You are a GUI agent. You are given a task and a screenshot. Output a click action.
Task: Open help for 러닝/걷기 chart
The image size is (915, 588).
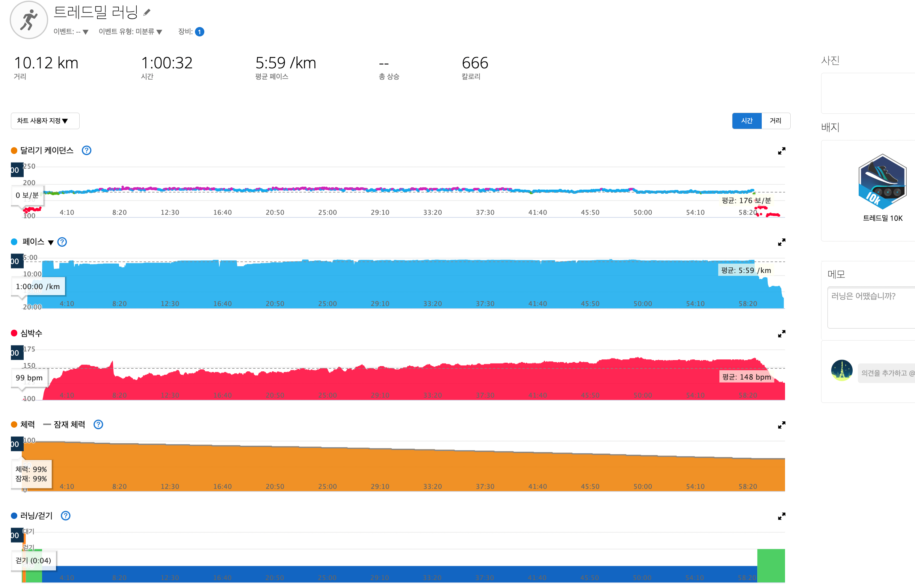66,516
